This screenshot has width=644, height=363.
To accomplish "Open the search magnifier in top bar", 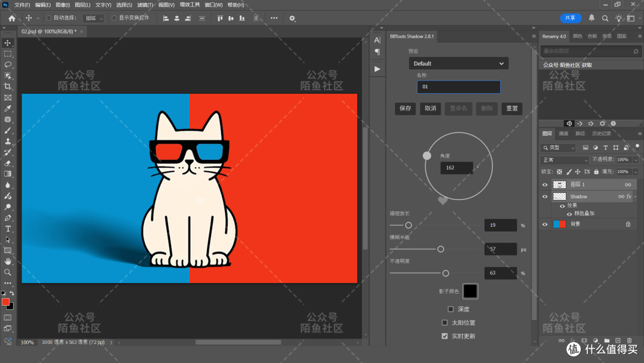I will 605,18.
